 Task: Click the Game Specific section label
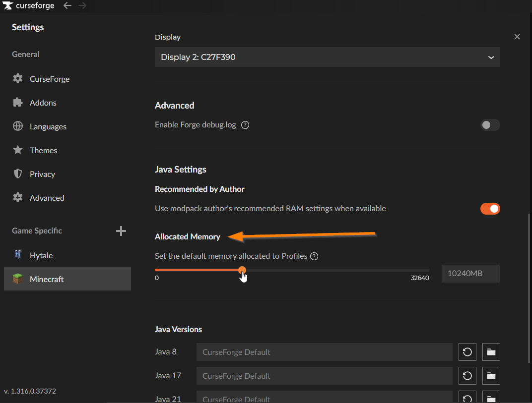[37, 231]
